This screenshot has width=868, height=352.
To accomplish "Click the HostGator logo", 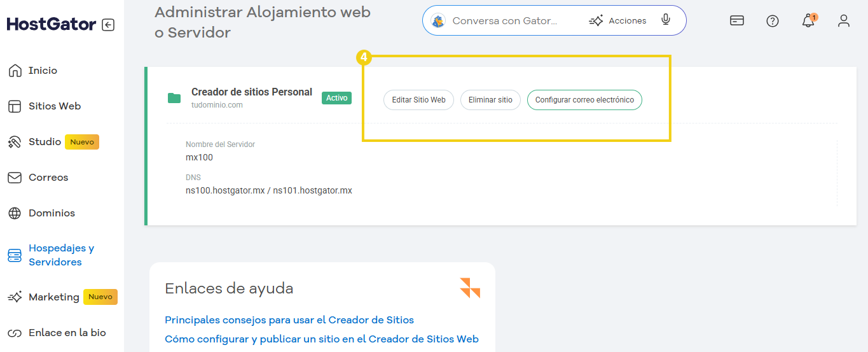I will click(52, 25).
